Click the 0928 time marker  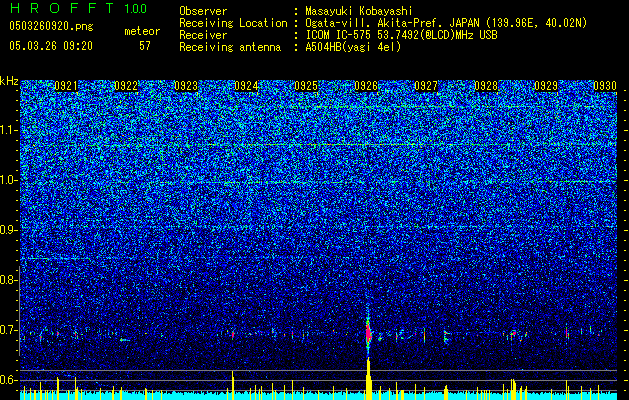click(486, 86)
